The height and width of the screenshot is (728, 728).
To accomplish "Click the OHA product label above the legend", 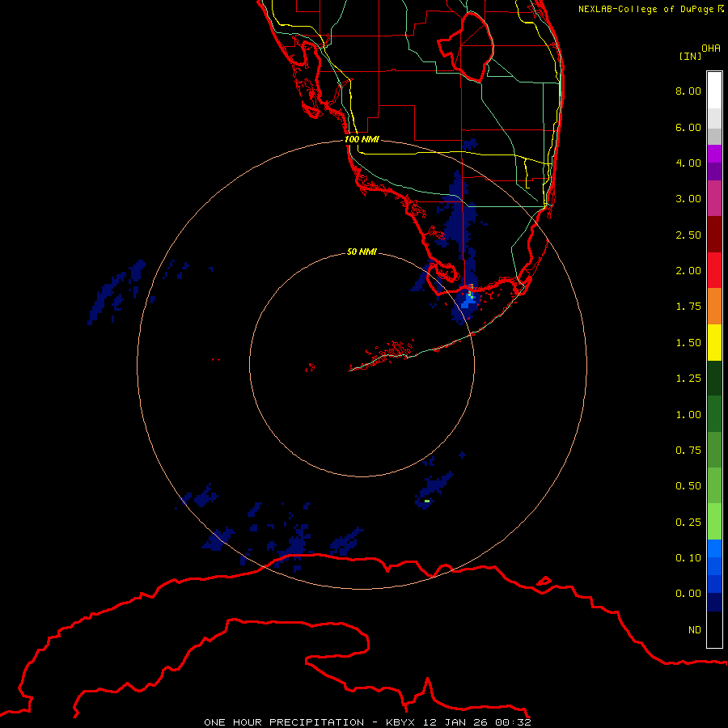I will [x=711, y=49].
